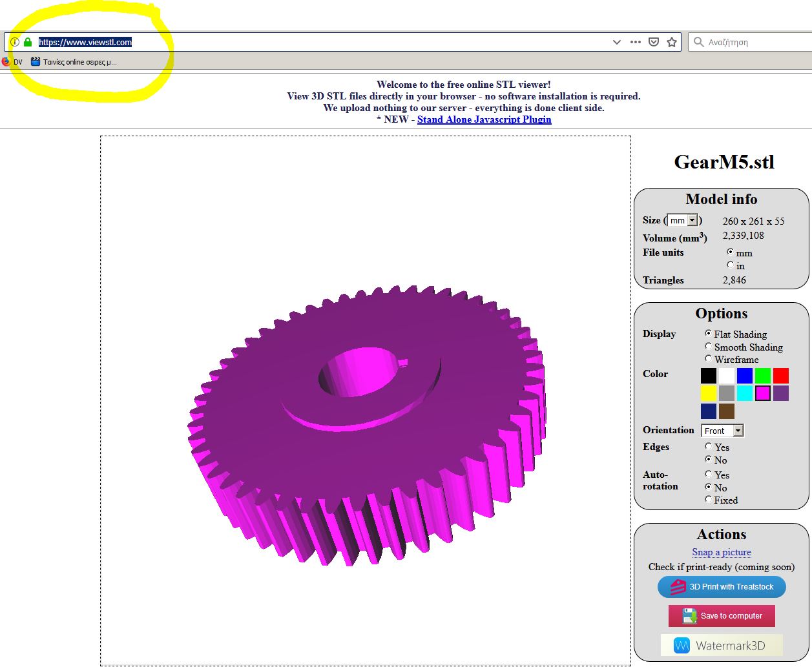Open the Ταινίες online bookmark
Image resolution: width=812 pixels, height=667 pixels.
click(x=74, y=62)
